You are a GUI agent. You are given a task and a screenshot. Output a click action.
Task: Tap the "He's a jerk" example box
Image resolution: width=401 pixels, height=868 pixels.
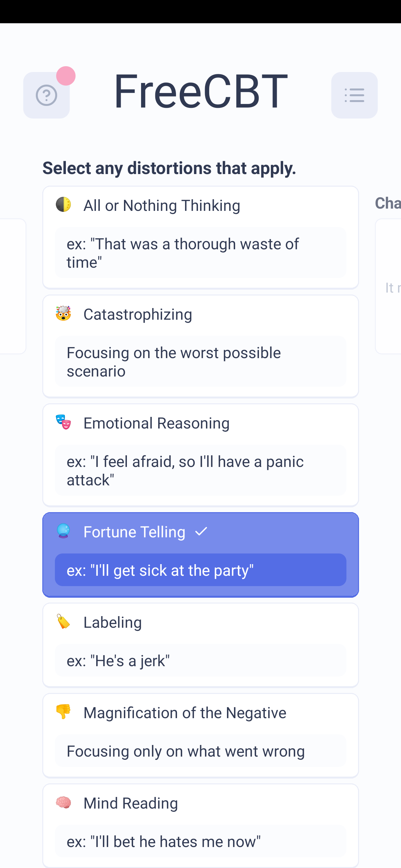click(x=200, y=660)
